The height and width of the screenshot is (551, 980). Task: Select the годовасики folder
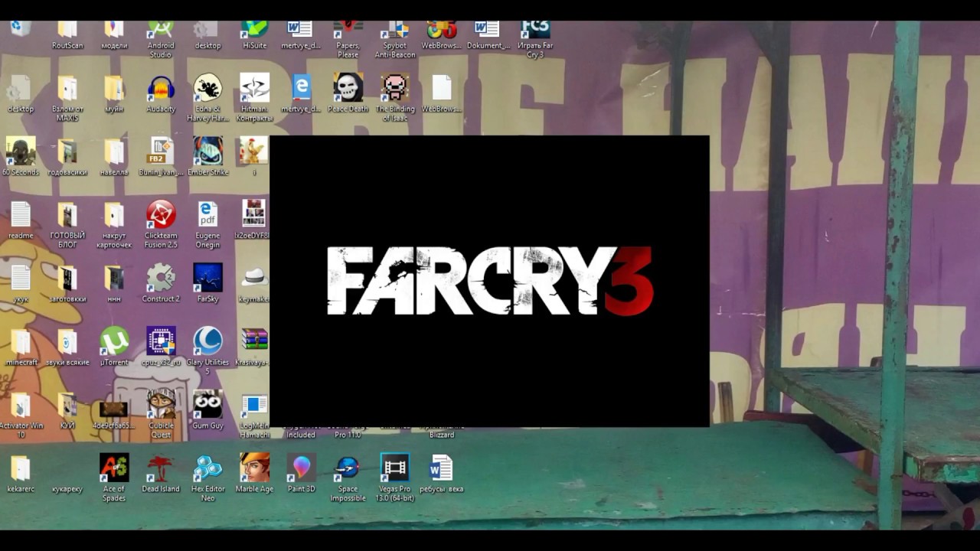pos(67,157)
